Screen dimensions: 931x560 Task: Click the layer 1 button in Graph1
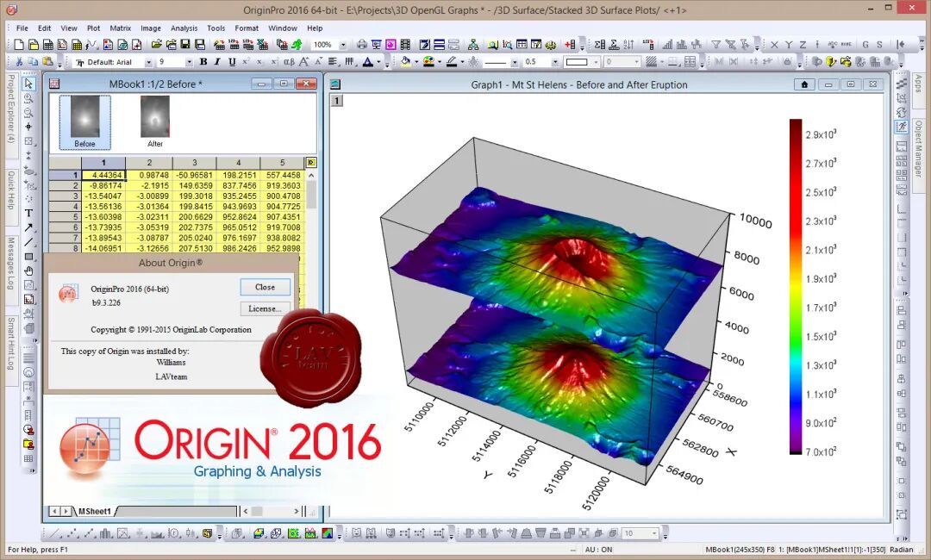click(x=337, y=100)
